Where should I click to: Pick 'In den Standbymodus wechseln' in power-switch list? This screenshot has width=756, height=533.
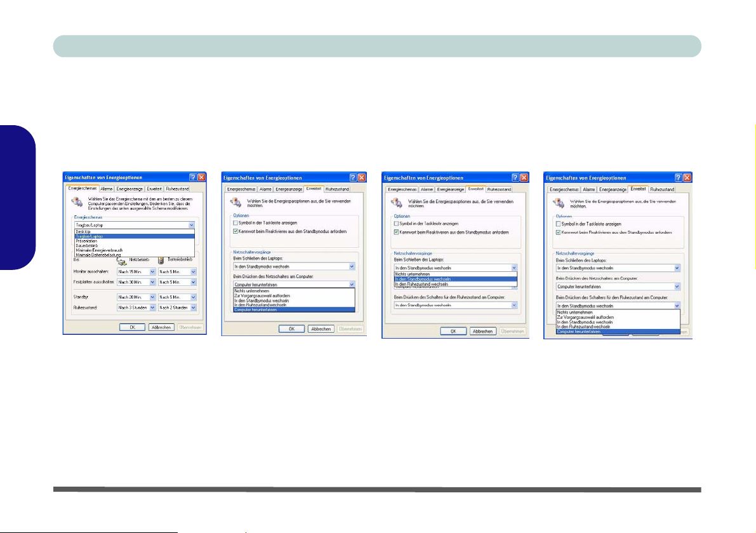click(x=294, y=300)
